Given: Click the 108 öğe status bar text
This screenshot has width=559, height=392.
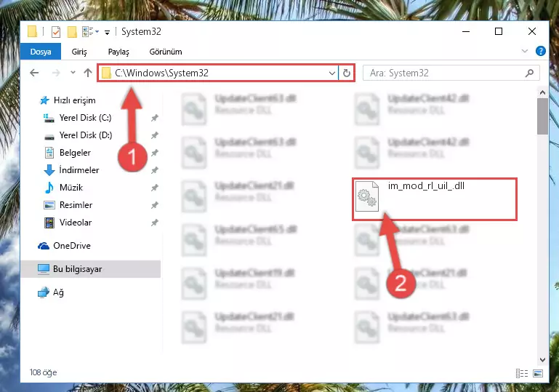Looking at the screenshot, I should pos(43,372).
